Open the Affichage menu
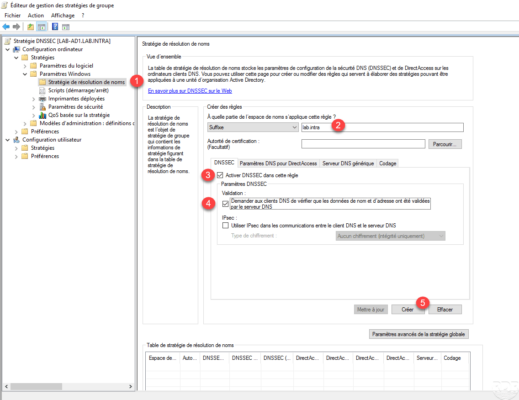Image resolution: width=519 pixels, height=400 pixels. pyautogui.click(x=63, y=15)
